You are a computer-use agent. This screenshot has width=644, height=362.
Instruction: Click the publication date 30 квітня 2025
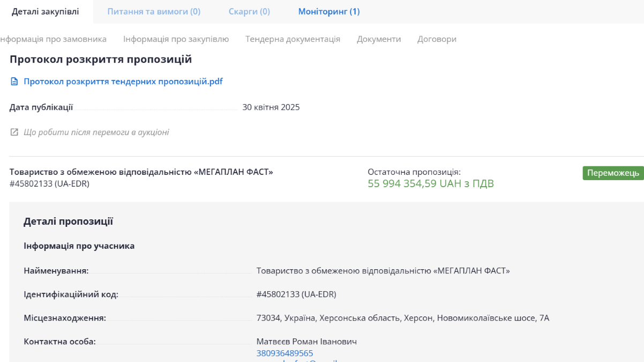pos(271,107)
